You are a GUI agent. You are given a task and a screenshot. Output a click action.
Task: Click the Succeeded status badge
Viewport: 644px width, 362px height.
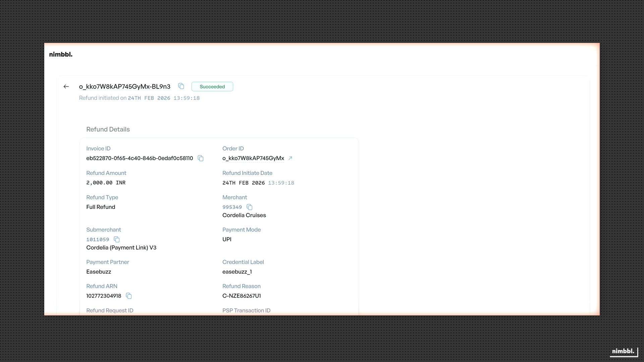tap(212, 86)
